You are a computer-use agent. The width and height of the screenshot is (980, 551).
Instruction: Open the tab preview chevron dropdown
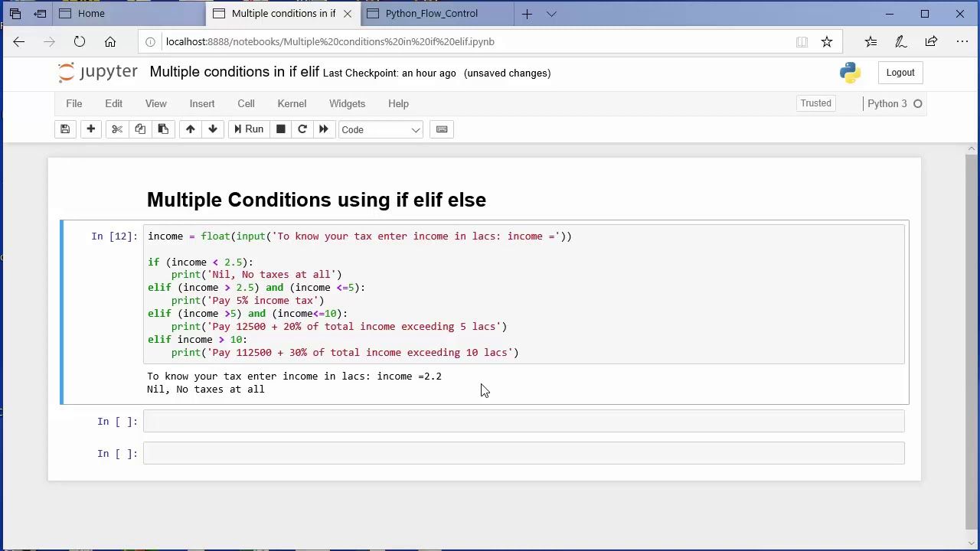pos(551,14)
